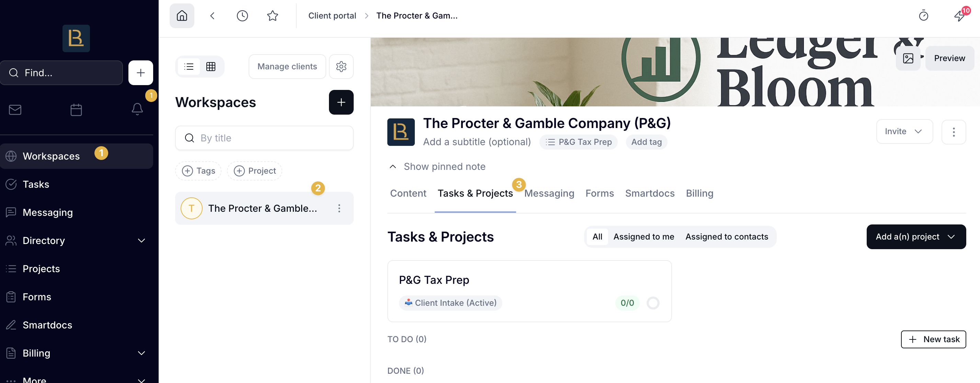
Task: Open the inbox mail icon in sidebar
Action: [15, 110]
